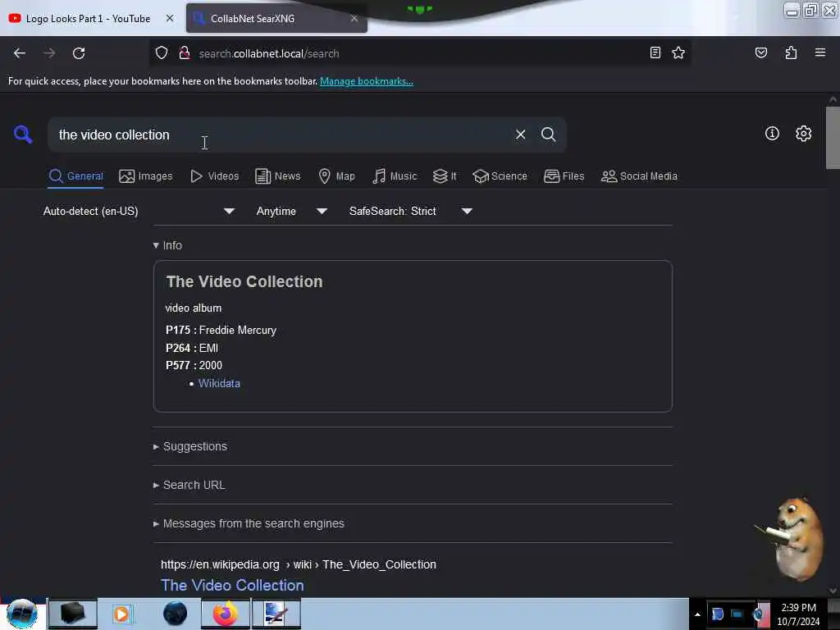Switch to the Videos search category
Screen dimensions: 840x630
215,176
